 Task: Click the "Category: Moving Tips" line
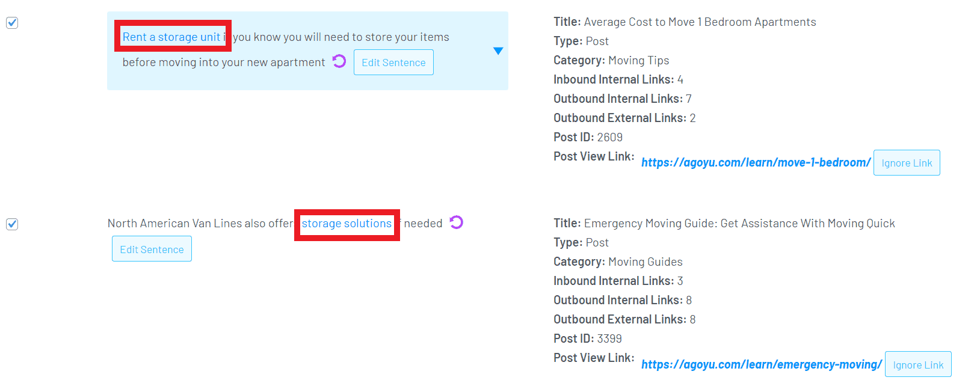611,60
